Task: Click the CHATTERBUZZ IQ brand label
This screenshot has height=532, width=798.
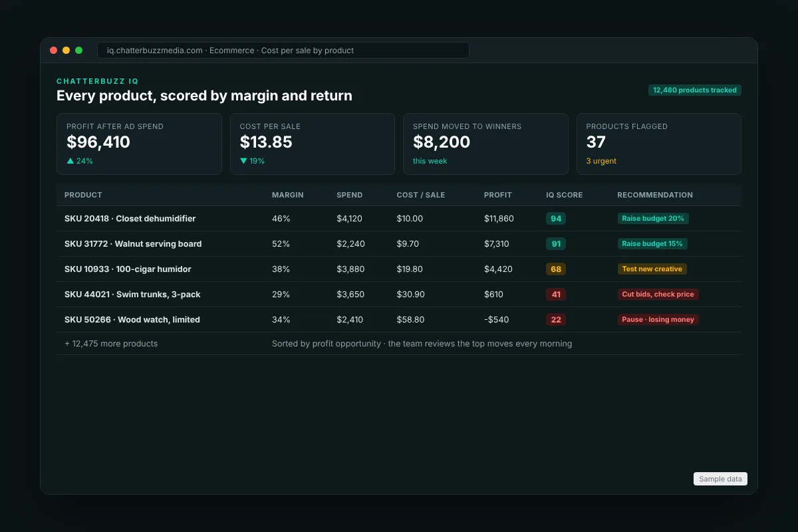Action: pos(98,81)
